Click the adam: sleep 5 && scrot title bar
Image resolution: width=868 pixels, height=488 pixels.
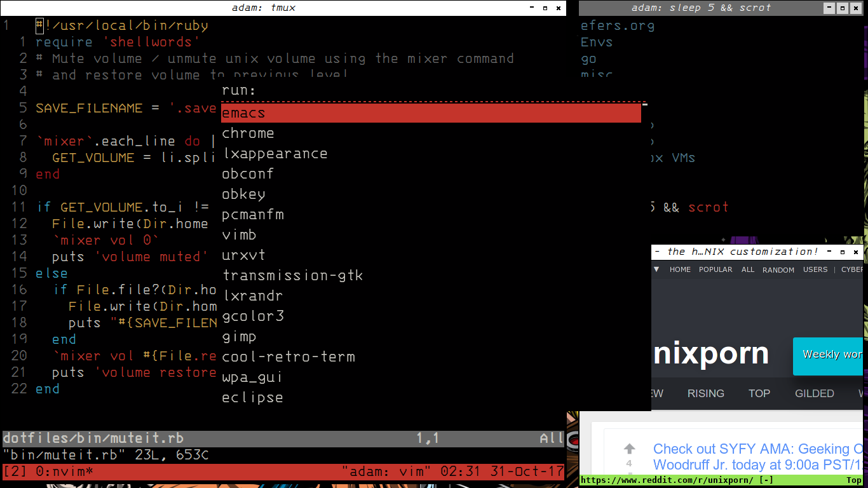tap(701, 8)
